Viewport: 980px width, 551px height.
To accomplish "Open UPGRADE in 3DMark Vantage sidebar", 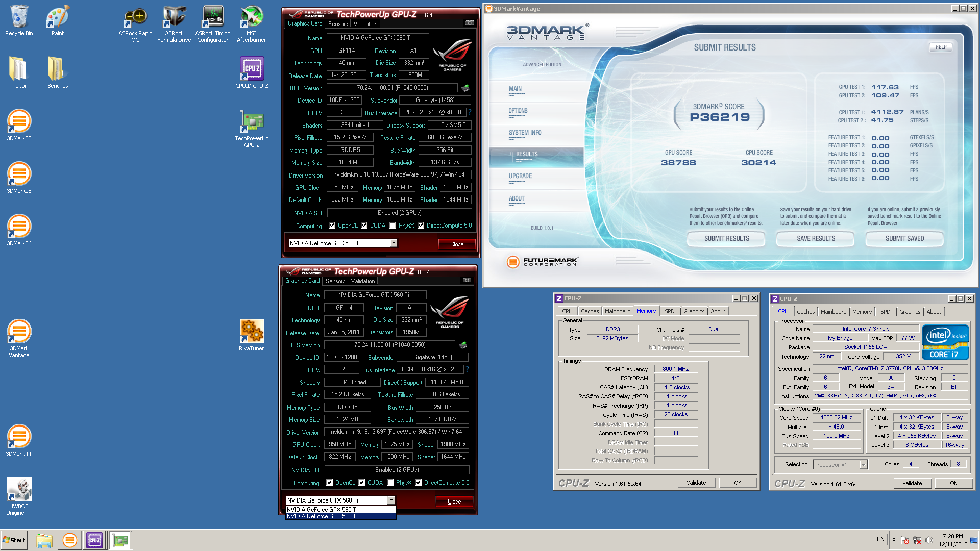I will tap(521, 177).
